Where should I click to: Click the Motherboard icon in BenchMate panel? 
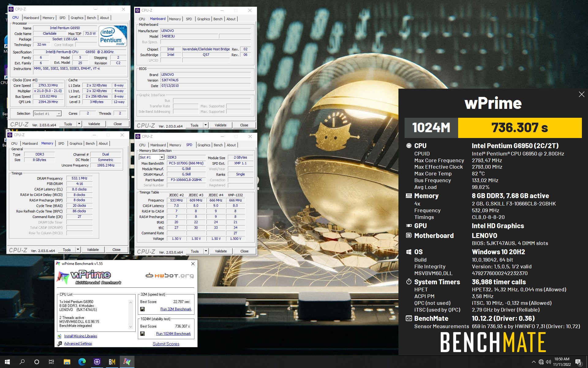409,236
